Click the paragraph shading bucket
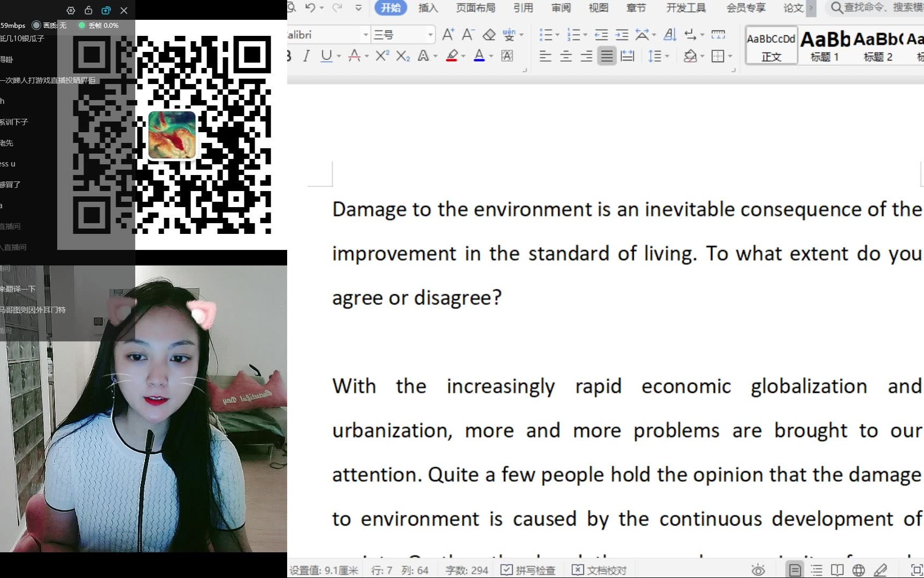 (x=690, y=56)
